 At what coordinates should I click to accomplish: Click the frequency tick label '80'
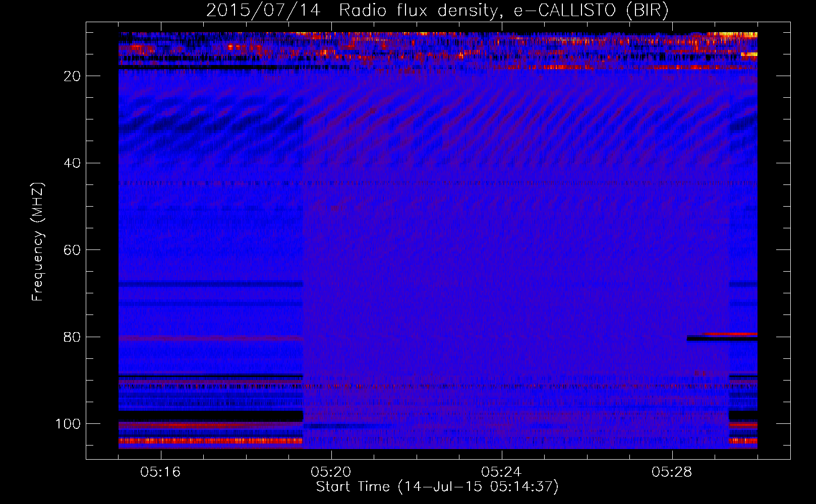73,337
